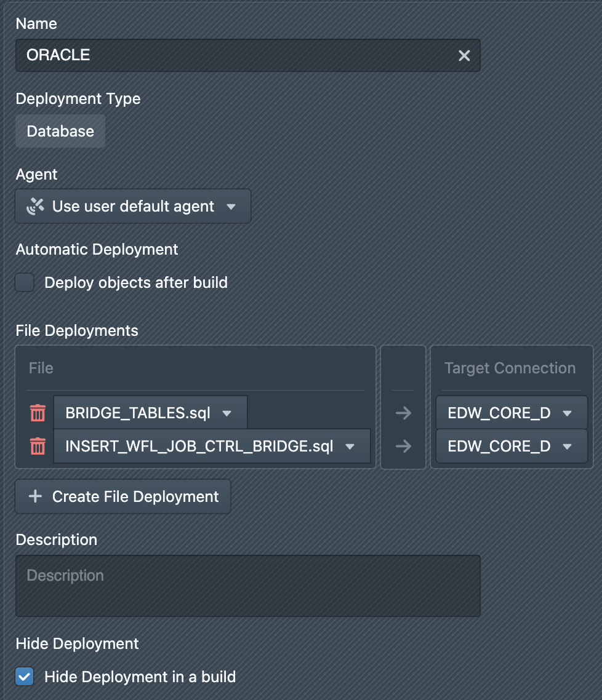Click the arrow icon in the INSERT_WFL_JOB_CTRL_BRIDGE.sql row
Screen dimensions: 602x700
tap(403, 447)
